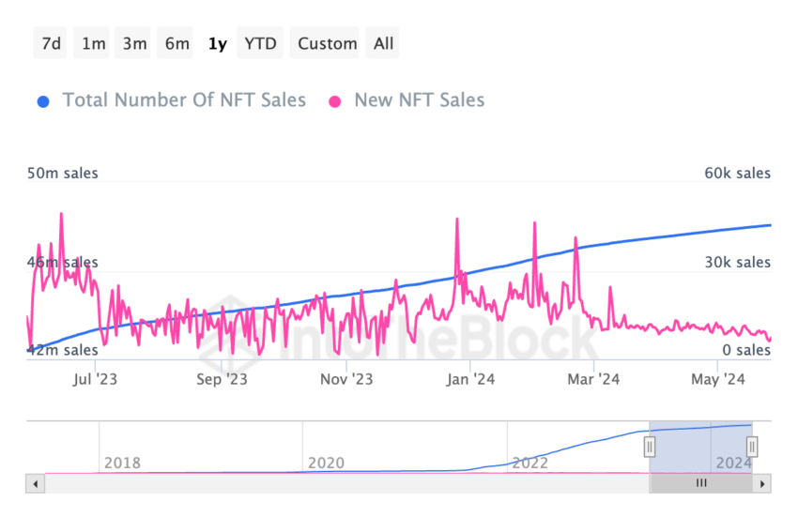Click the 2022 label in the navigator
Image resolution: width=798 pixels, height=532 pixels.
pyautogui.click(x=529, y=463)
